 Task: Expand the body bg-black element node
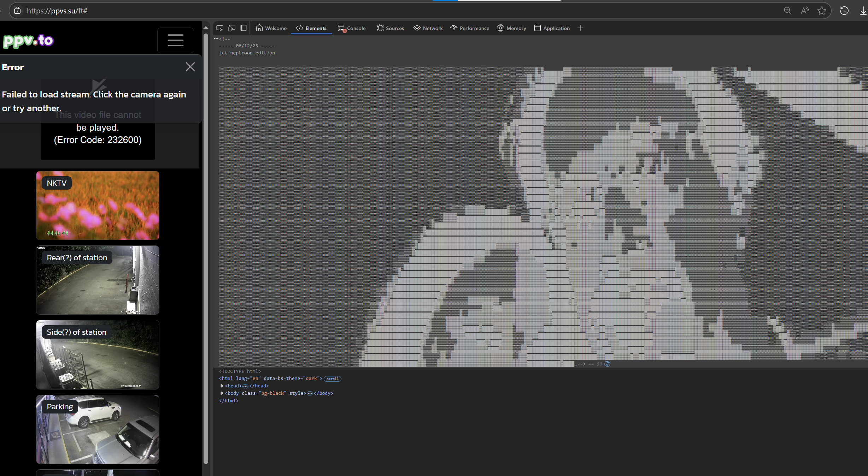(222, 393)
